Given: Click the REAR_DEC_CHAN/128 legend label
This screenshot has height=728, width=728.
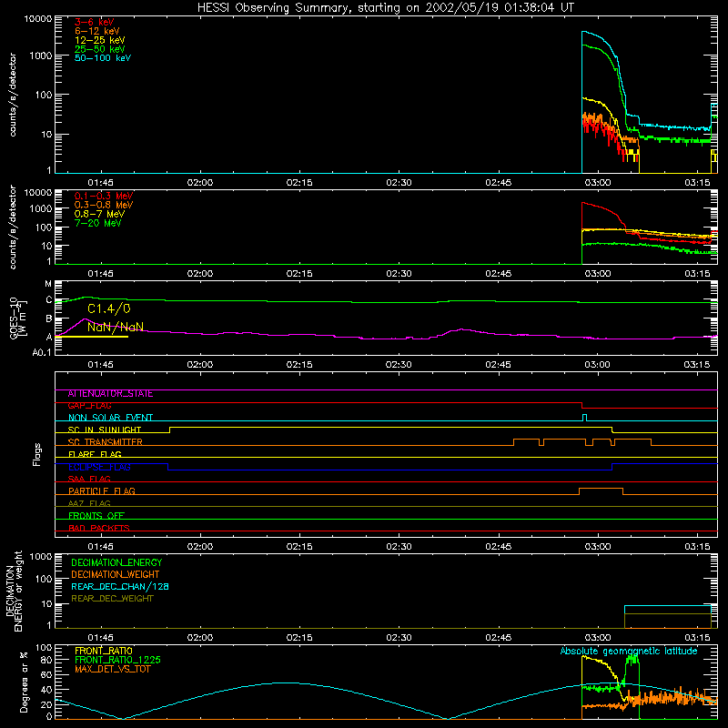Looking at the screenshot, I should pos(120,586).
